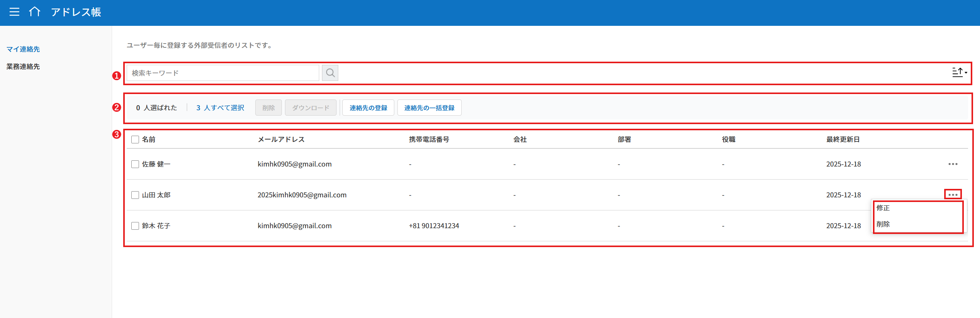
Task: Go to 業務連絡先 in the sidebar
Action: [23, 67]
